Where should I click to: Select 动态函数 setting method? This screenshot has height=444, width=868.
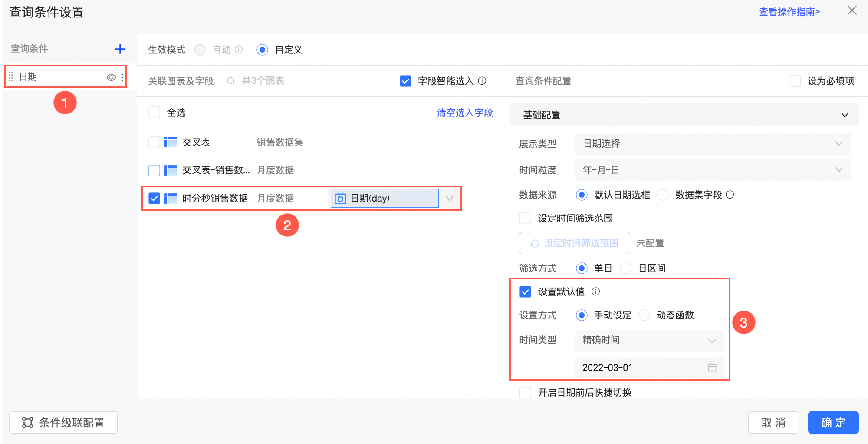point(644,315)
